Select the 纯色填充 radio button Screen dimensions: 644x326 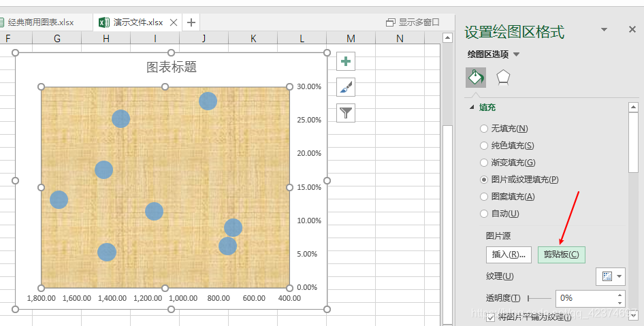(x=484, y=146)
